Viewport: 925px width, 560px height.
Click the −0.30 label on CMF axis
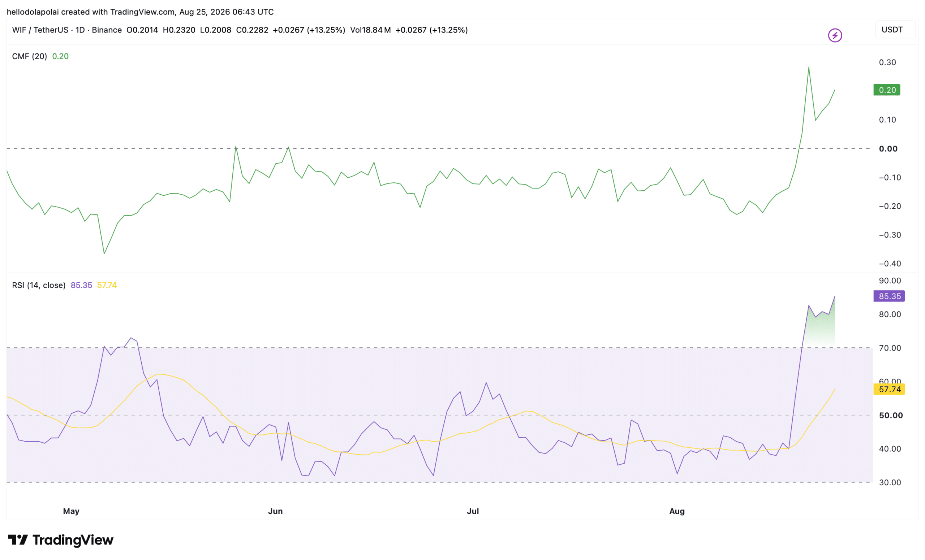tap(890, 235)
